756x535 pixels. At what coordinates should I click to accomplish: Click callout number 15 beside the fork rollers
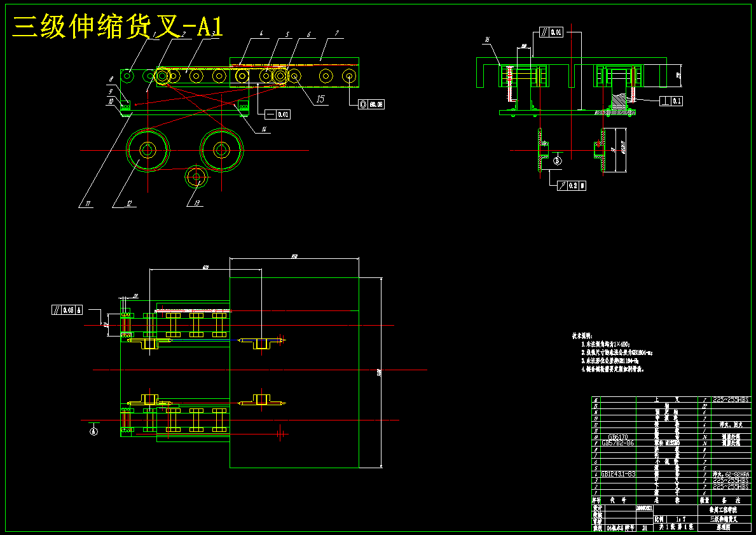pyautogui.click(x=320, y=100)
